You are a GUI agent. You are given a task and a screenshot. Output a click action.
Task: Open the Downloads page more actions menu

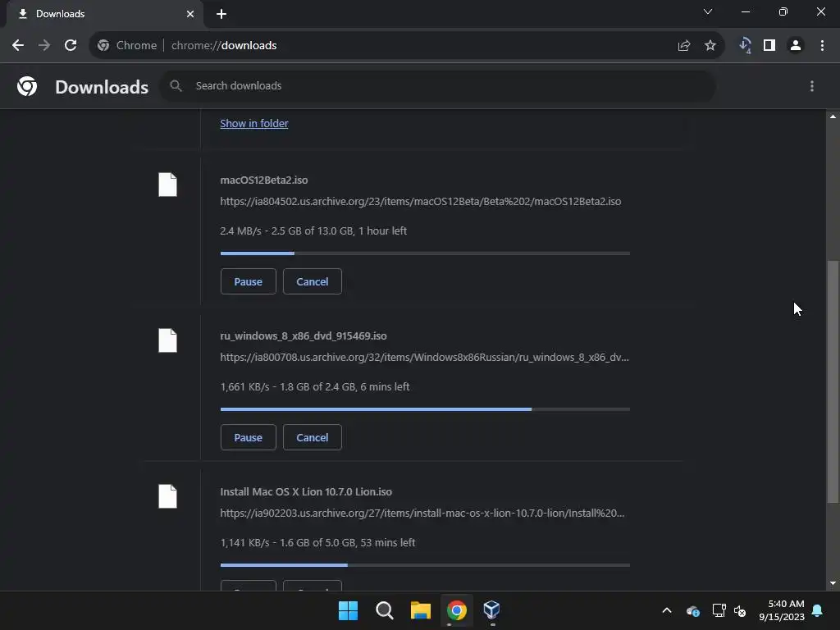click(812, 86)
